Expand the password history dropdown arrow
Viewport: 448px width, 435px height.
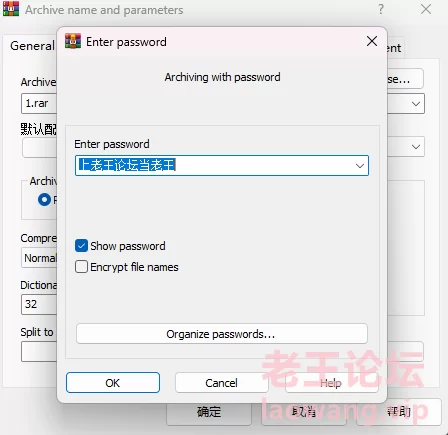click(359, 166)
